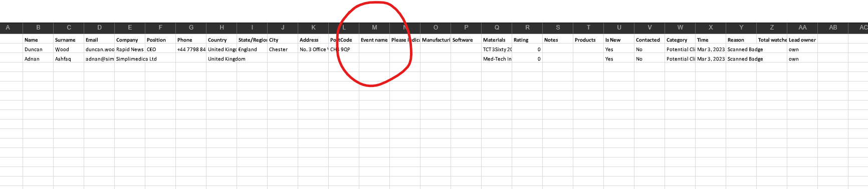This screenshot has width=868, height=189.
Task: Click the 'Lead owner' header cell
Action: (x=802, y=39)
